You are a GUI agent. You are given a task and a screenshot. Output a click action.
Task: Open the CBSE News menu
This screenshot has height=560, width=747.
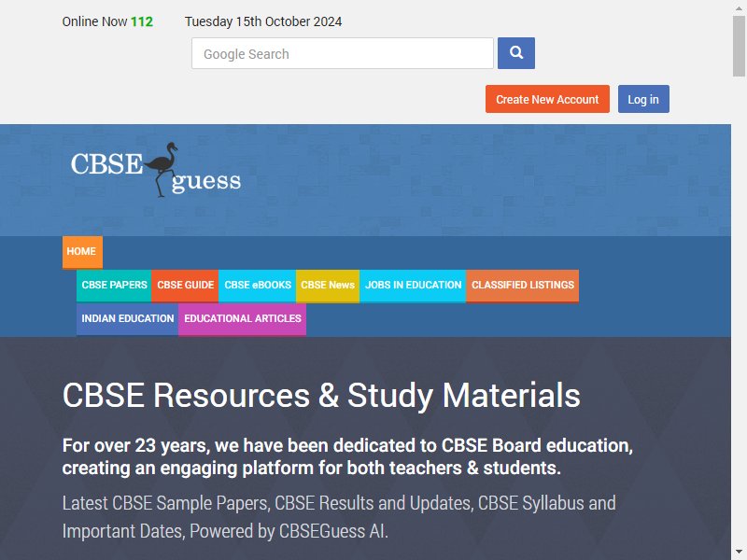click(x=328, y=286)
